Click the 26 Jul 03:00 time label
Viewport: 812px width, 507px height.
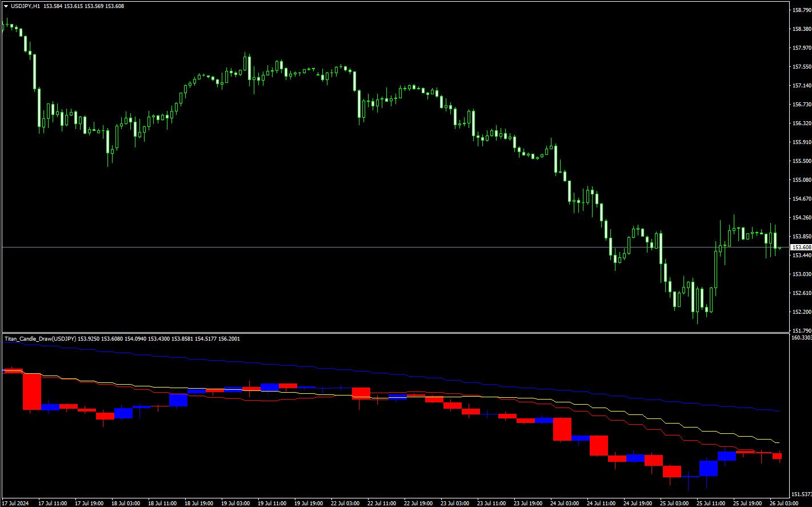tap(784, 503)
